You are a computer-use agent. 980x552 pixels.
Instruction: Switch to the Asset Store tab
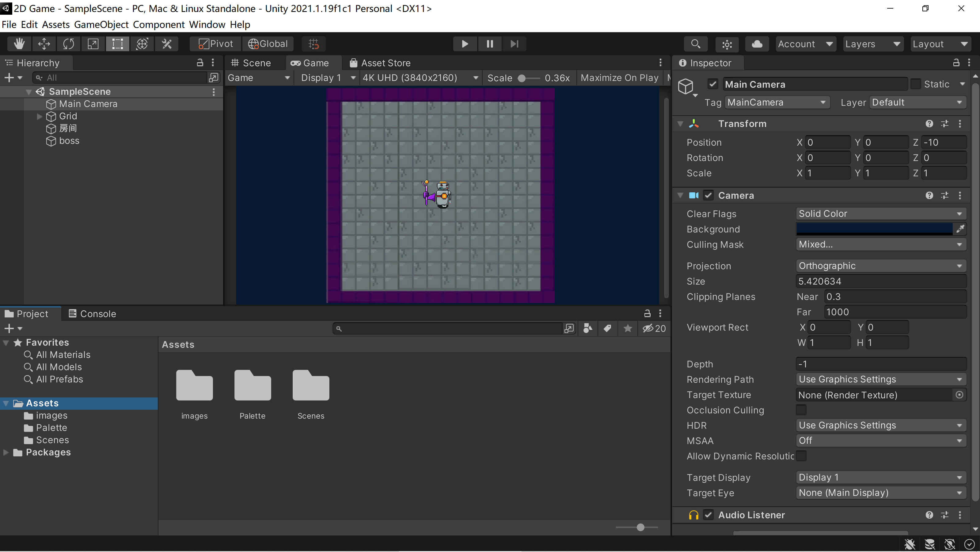(380, 63)
